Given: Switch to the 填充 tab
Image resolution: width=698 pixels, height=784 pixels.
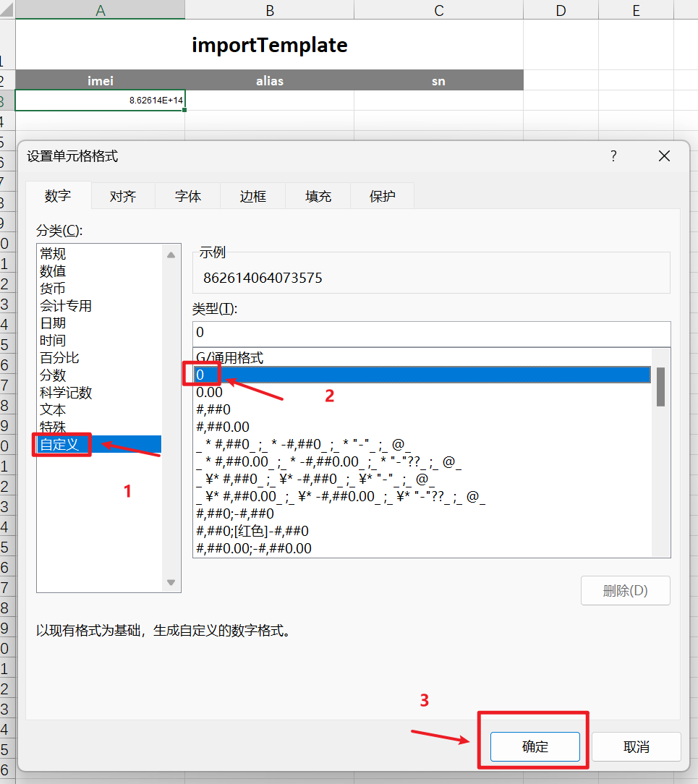Looking at the screenshot, I should pyautogui.click(x=317, y=195).
